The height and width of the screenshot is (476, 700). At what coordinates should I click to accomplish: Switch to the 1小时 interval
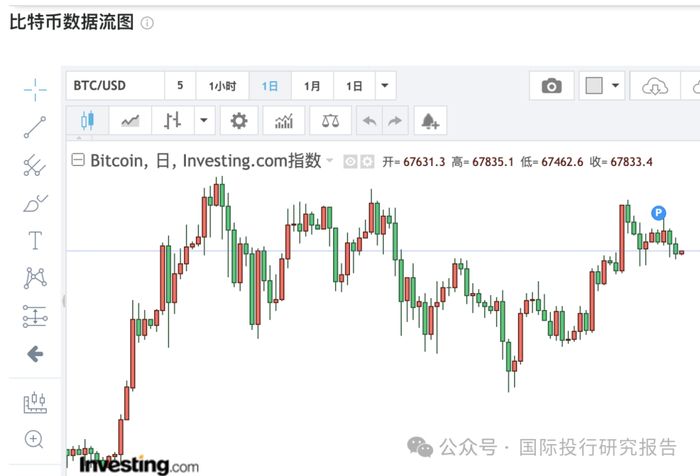(222, 86)
